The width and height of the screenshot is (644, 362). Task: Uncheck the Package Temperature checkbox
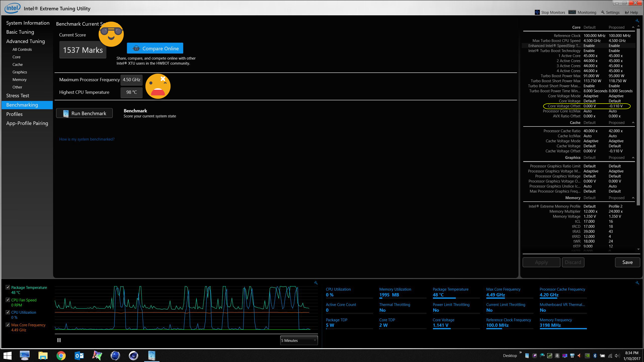[x=8, y=287]
